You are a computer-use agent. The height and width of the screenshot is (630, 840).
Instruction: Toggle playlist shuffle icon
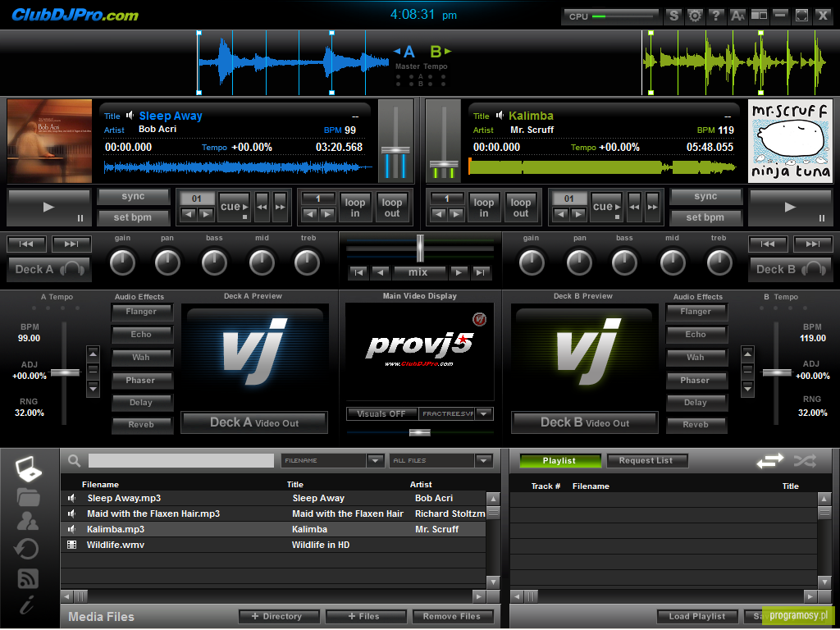point(805,460)
